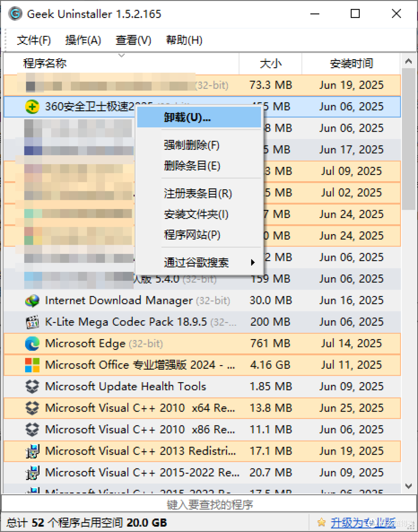
Task: Click the Visual C++ 2013 Redistributable icon
Action: coord(32,451)
